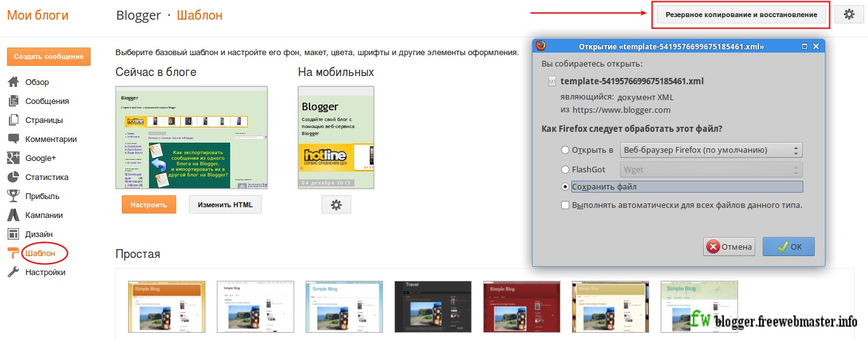
Task: Select blue Simple Blog template thumbnail
Action: click(344, 307)
